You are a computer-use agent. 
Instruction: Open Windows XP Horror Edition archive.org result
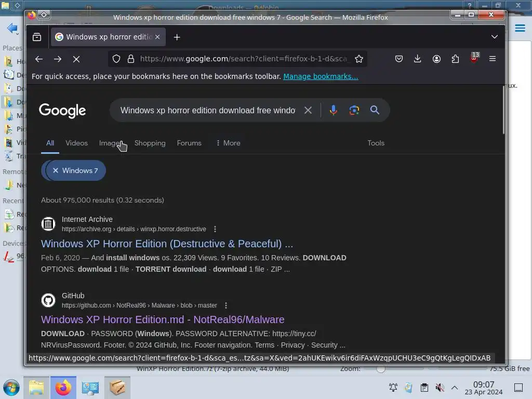pos(167,244)
